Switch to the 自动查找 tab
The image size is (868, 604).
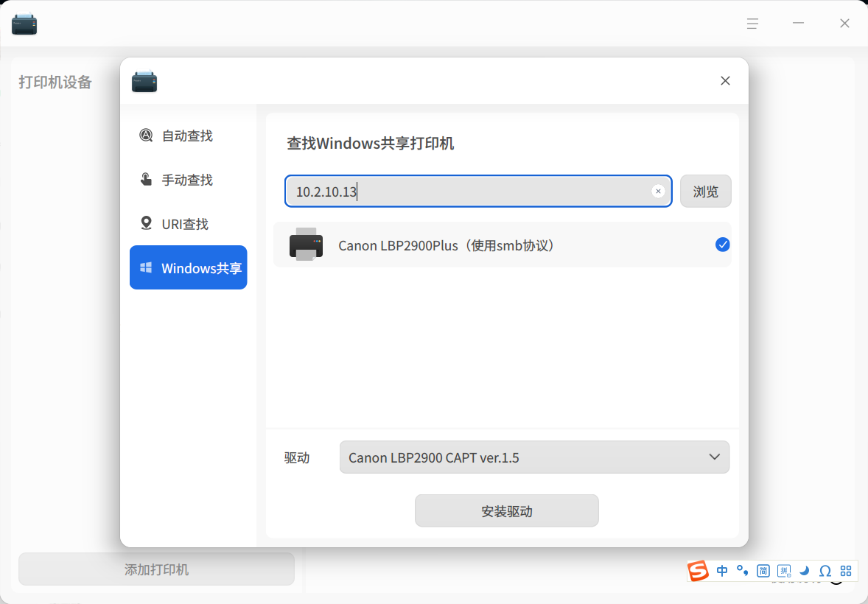(188, 136)
